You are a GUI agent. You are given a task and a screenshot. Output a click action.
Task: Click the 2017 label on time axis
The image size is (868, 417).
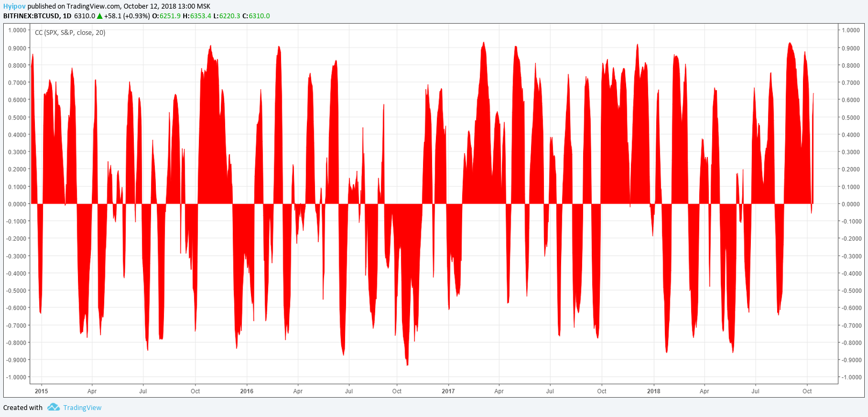coord(448,391)
